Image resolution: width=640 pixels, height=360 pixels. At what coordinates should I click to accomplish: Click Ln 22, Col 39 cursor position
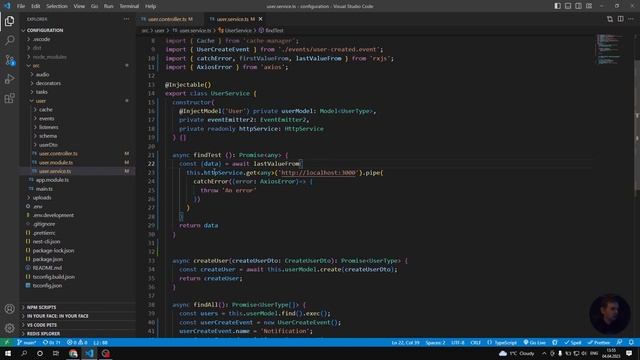tap(405, 342)
